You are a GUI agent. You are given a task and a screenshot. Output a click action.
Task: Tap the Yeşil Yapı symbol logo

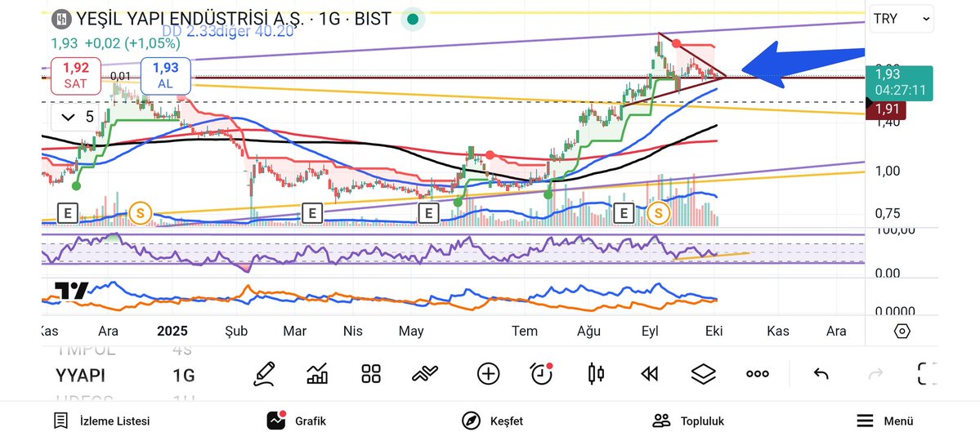click(60, 20)
